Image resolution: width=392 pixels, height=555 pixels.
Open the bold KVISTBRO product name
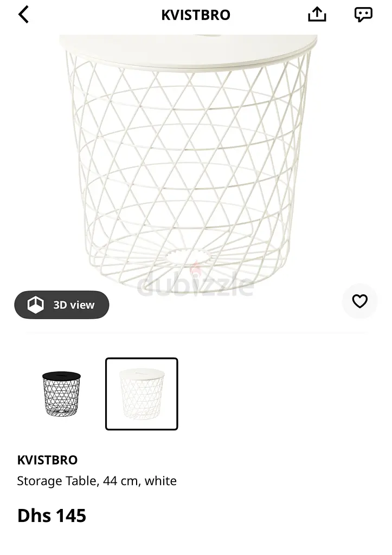point(48,460)
